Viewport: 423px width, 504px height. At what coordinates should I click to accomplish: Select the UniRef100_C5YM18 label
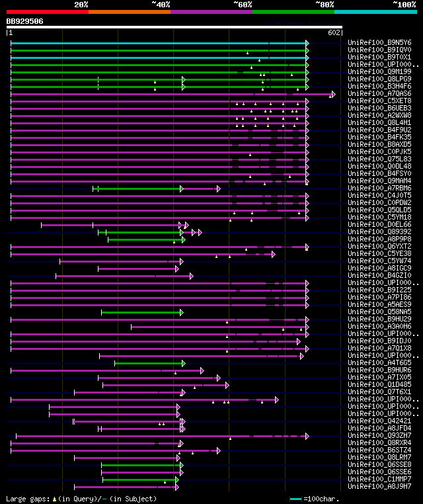[379, 218]
